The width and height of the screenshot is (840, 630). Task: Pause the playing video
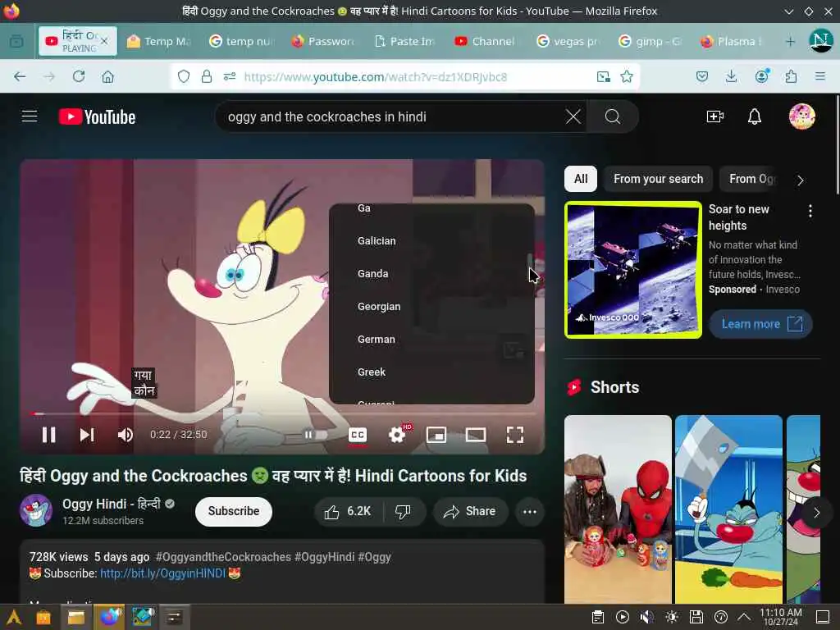[x=48, y=435]
